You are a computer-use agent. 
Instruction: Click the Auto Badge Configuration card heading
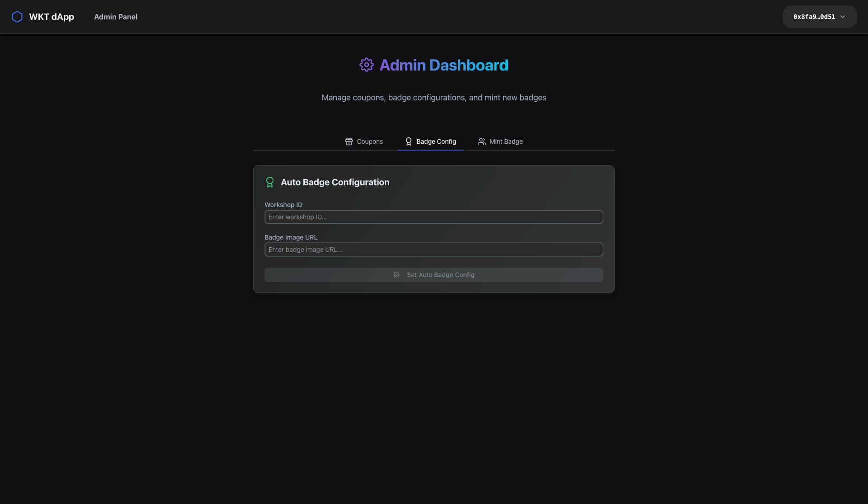click(x=335, y=182)
